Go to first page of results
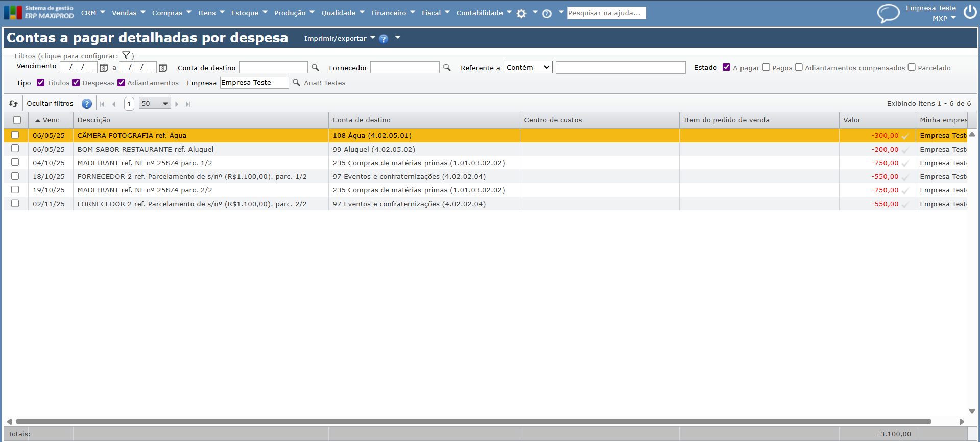Viewport: 980px width, 442px height. pyautogui.click(x=103, y=104)
